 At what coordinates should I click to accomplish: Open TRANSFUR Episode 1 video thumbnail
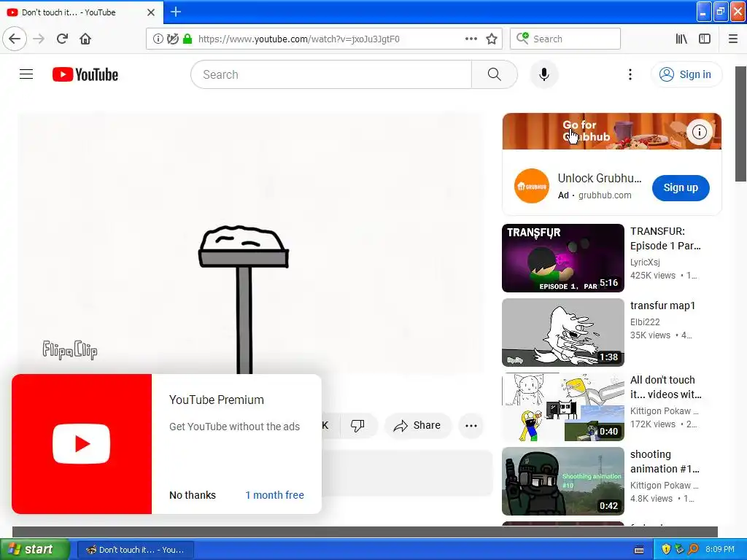562,258
